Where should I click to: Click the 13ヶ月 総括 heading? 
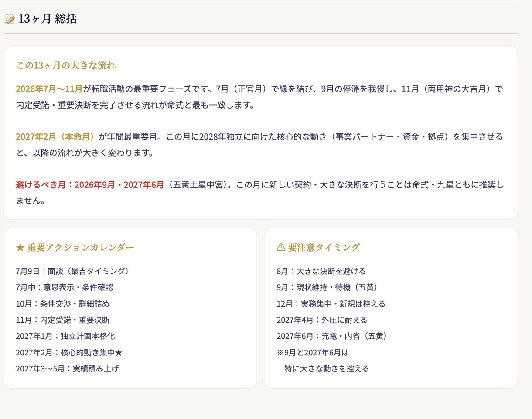48,19
